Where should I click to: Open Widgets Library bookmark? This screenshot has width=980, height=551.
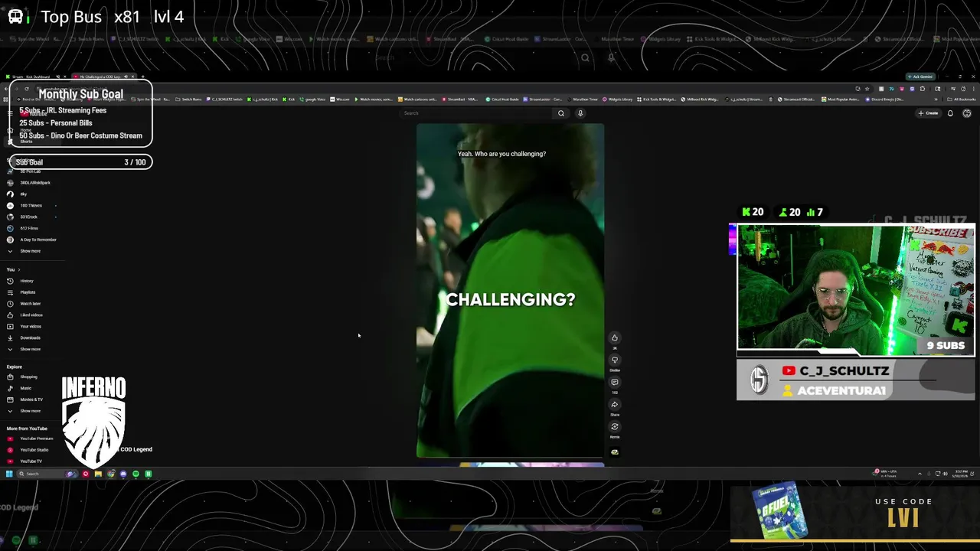click(x=617, y=99)
